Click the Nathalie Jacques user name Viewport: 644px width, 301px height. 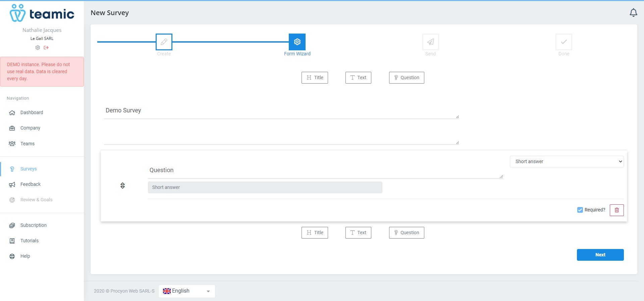[42, 30]
